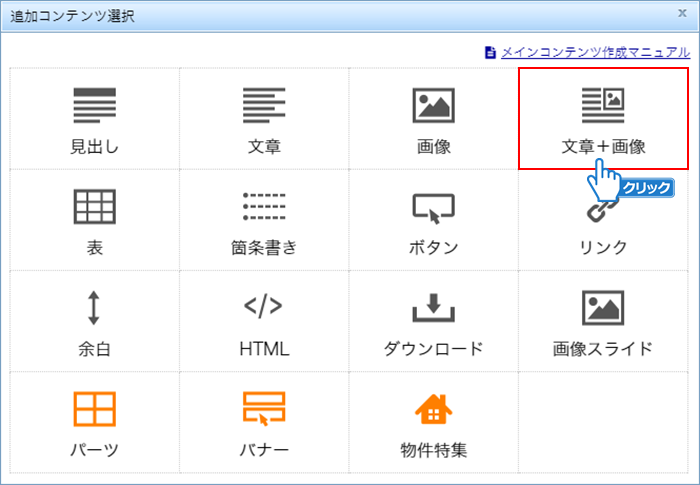Click the 物件特集 label text
700x485 pixels.
point(433,450)
